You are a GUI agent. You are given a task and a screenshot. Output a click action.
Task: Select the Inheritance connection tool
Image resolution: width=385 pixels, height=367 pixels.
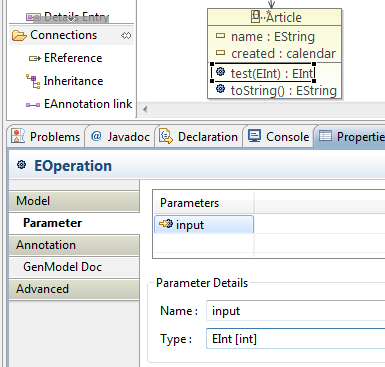point(65,81)
